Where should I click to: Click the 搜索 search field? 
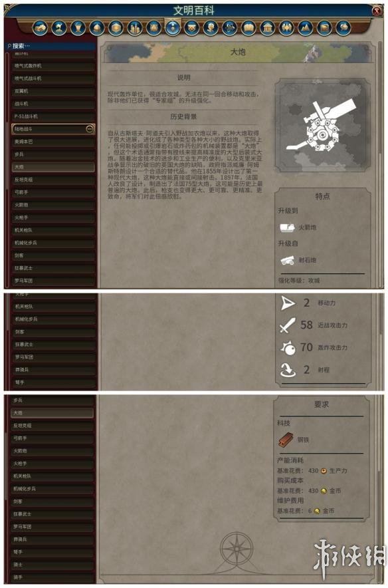[x=50, y=46]
